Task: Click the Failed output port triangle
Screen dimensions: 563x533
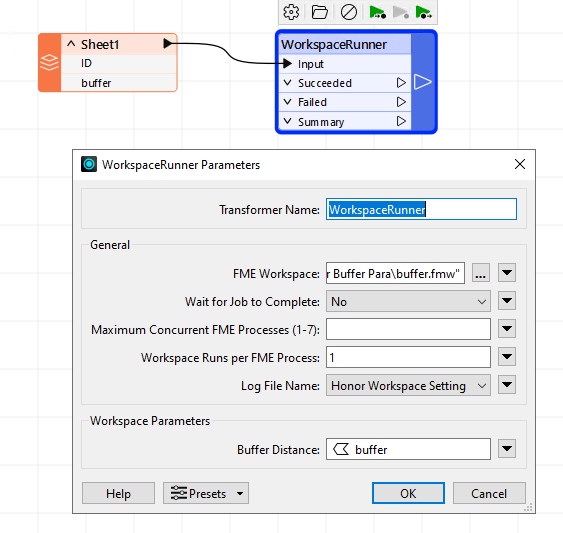Action: (401, 102)
